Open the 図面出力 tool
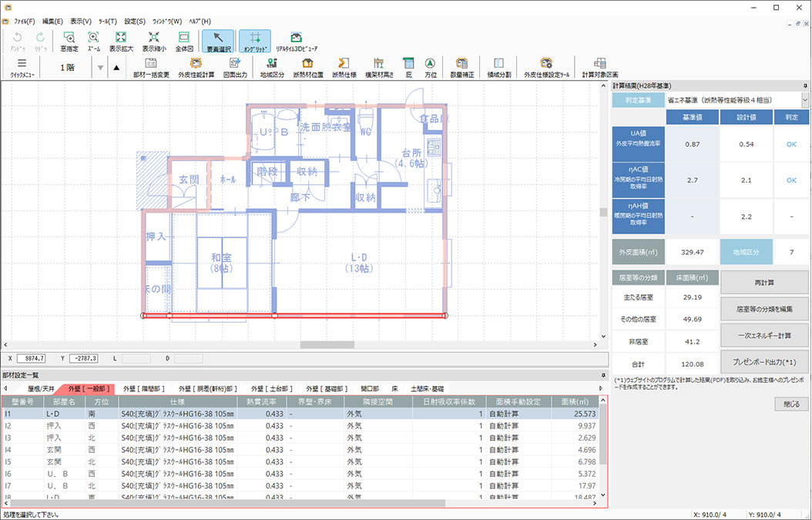812x520 pixels. pyautogui.click(x=235, y=67)
